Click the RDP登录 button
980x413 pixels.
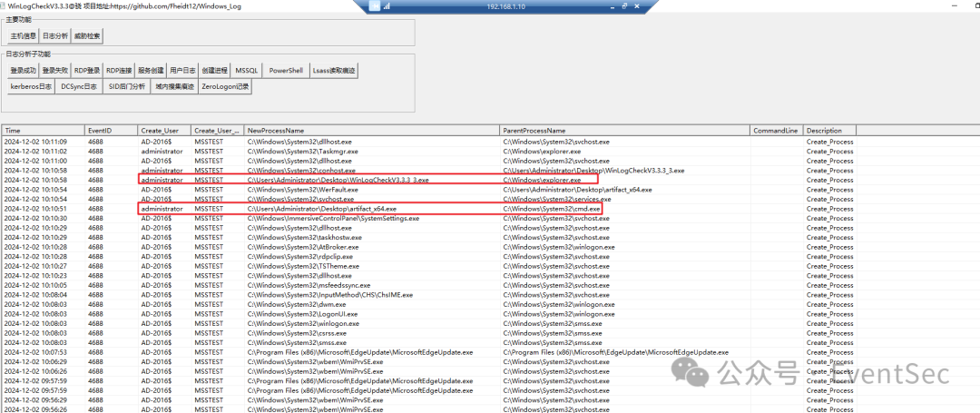[x=87, y=70]
